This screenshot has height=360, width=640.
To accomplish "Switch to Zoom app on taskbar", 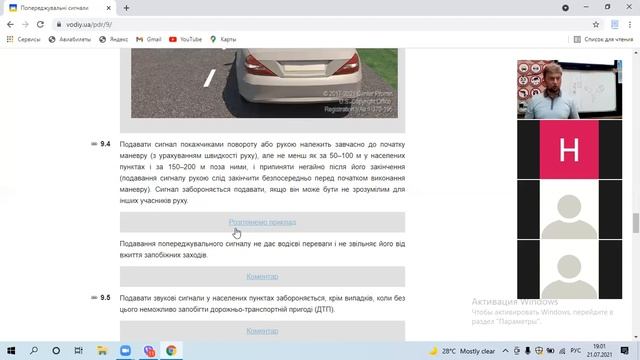I will tap(125, 351).
